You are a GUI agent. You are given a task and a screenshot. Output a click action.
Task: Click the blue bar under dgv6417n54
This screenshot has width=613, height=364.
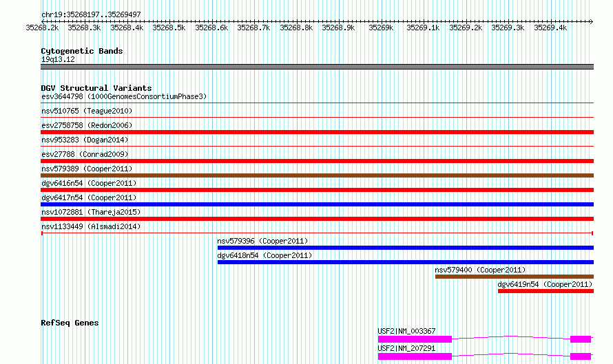click(317, 204)
